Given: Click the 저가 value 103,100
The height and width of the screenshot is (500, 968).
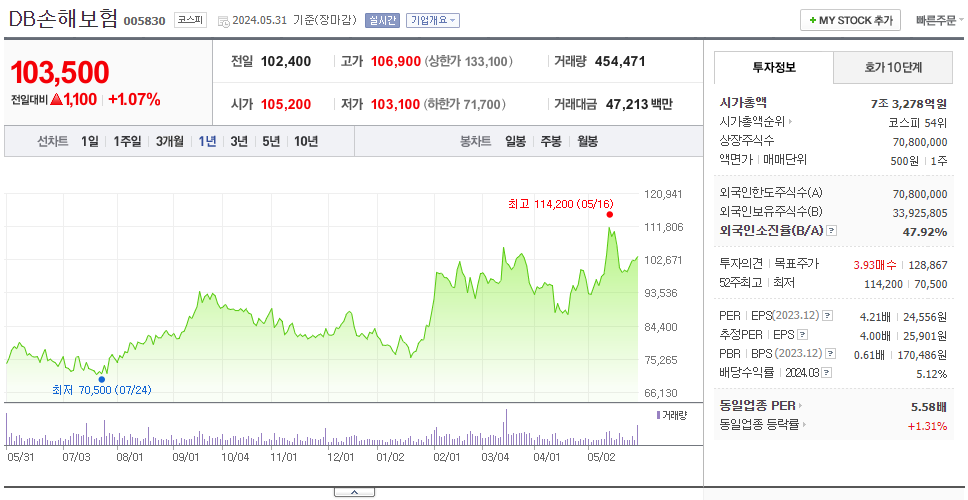Looking at the screenshot, I should (395, 104).
